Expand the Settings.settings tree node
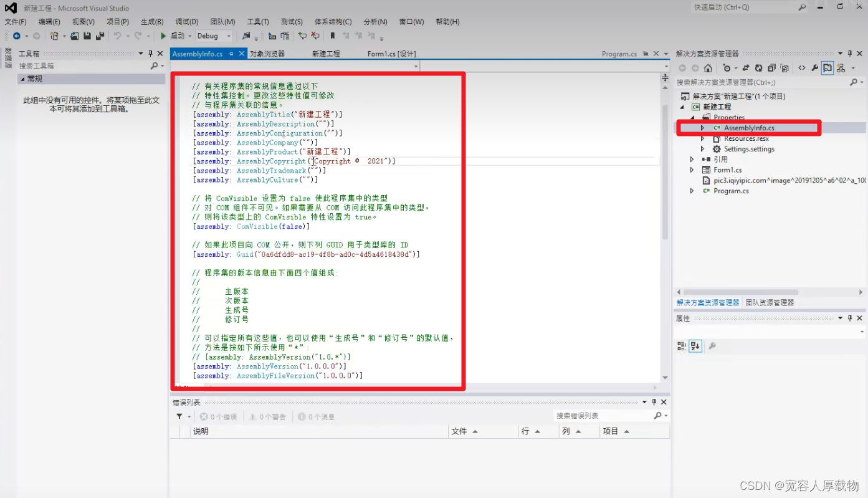868x498 pixels. [x=702, y=149]
